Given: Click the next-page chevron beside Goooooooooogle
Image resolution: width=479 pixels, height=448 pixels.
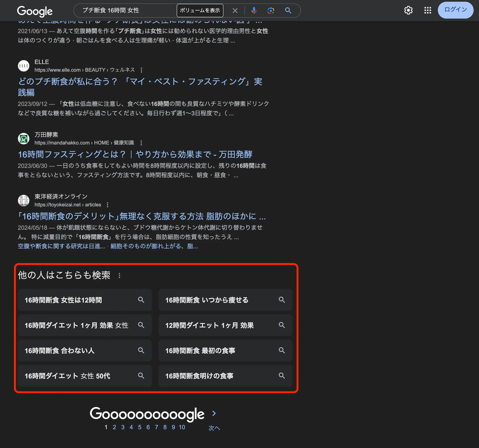Looking at the screenshot, I should (214, 414).
